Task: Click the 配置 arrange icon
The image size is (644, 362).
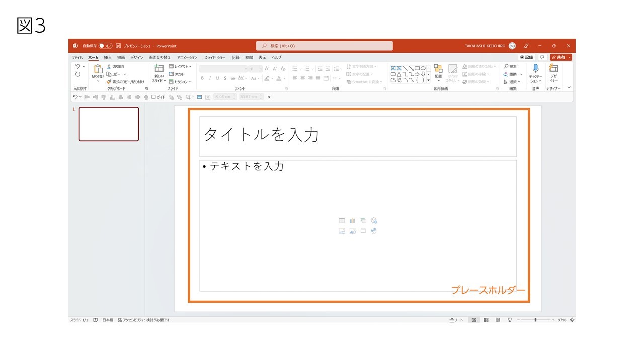Action: coord(438,69)
